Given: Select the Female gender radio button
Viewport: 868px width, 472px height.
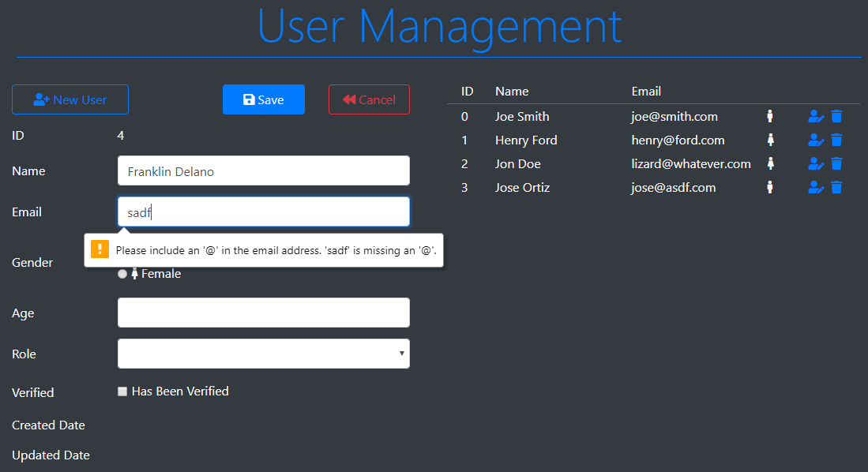Looking at the screenshot, I should 122,274.
